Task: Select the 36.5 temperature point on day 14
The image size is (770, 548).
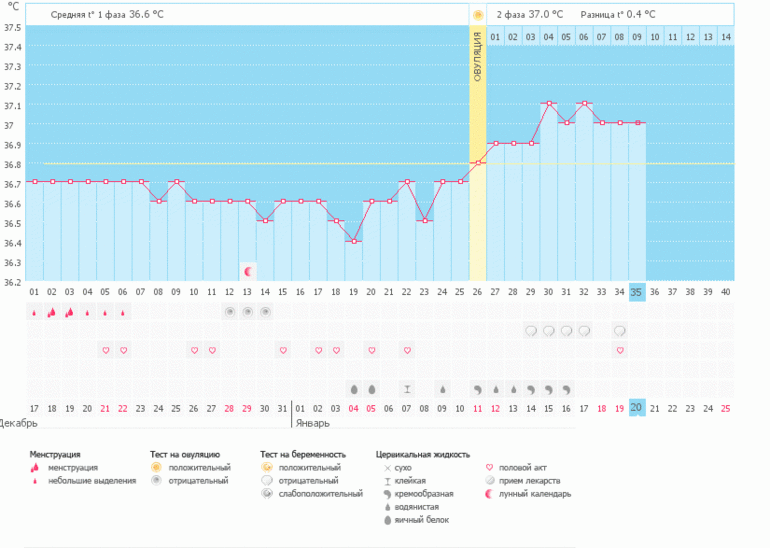Action: click(265, 221)
